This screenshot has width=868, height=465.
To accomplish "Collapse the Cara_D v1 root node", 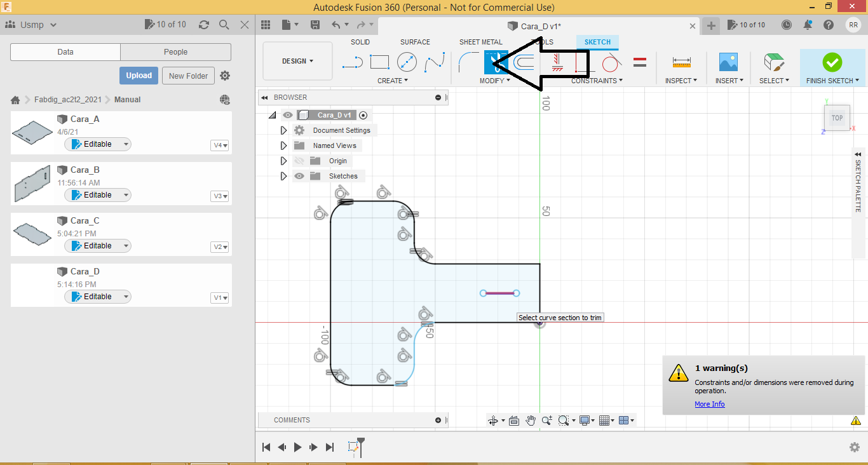I will [272, 115].
